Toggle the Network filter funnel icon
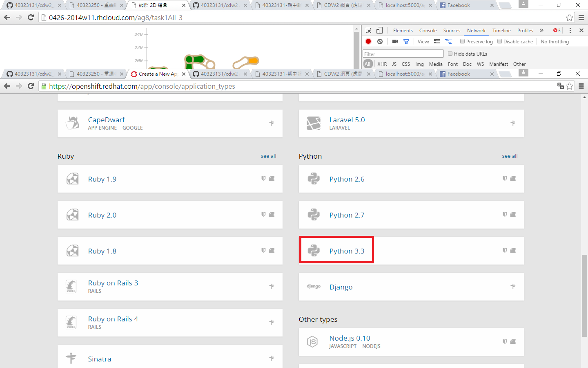This screenshot has height=368, width=588. pos(406,41)
